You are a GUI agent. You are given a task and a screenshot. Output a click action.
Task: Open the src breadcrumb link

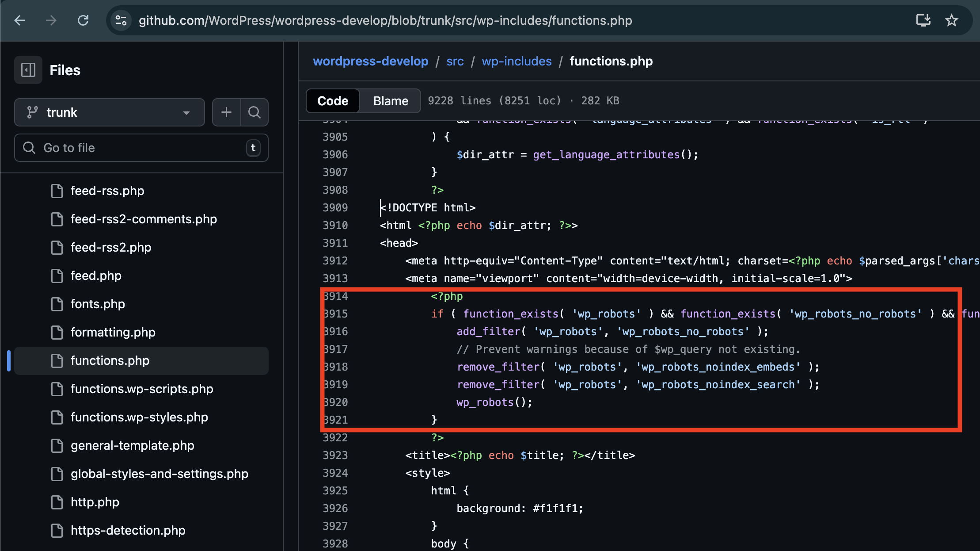(455, 61)
